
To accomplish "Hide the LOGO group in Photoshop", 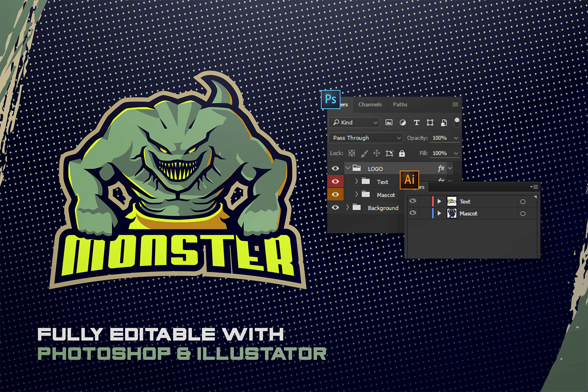I will click(x=335, y=168).
